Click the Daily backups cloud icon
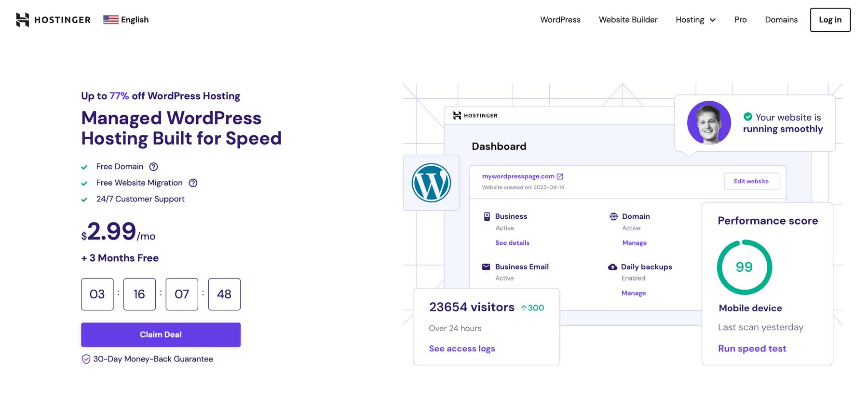The image size is (868, 400). coord(612,267)
